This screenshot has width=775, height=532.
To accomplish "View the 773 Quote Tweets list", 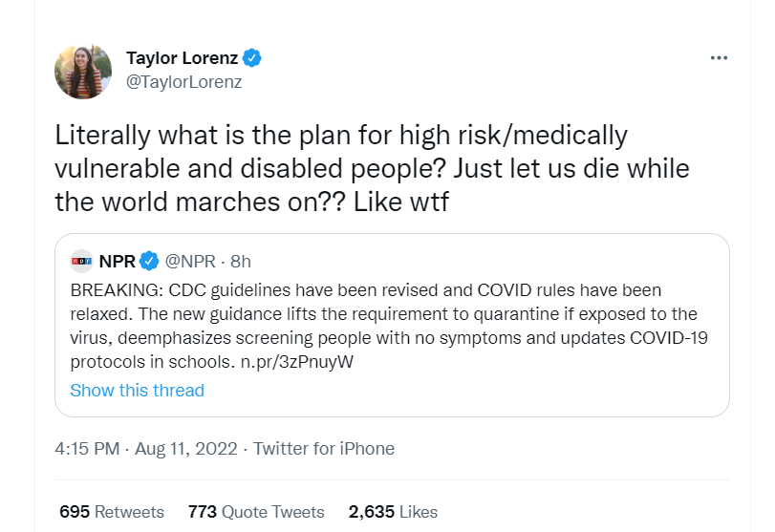I will coord(256,512).
